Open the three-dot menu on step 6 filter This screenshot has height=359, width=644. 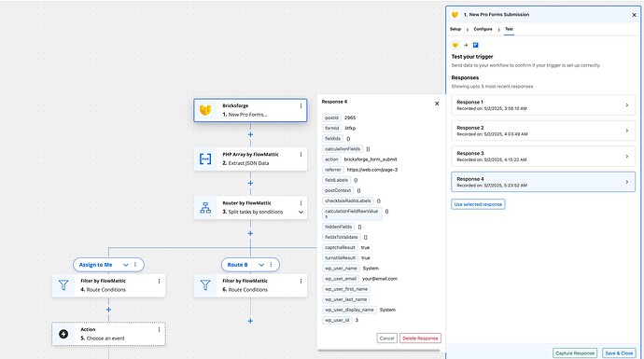point(301,281)
